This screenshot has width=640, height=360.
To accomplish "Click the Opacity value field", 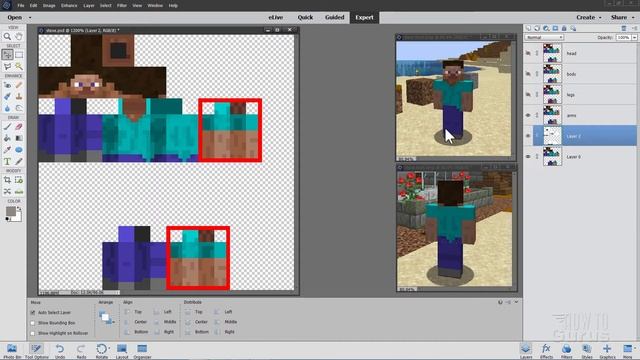I will [623, 38].
